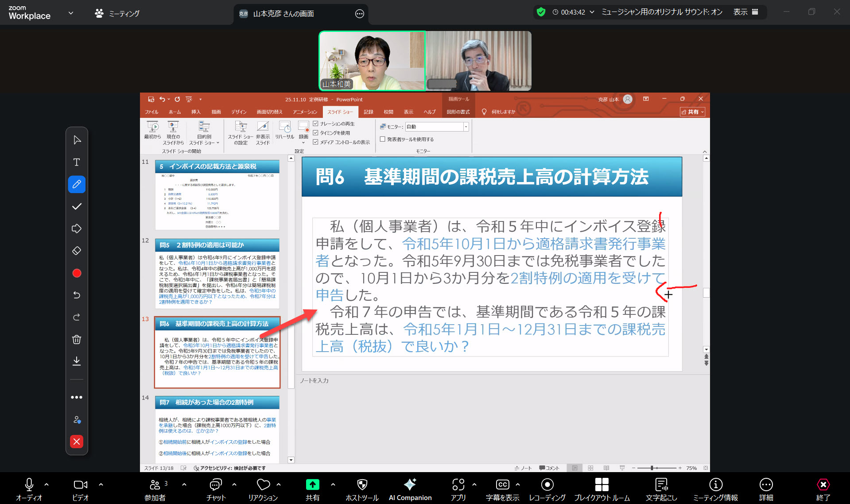This screenshot has width=850, height=504.
Task: Expand video options arrow next to ビデオ
Action: 101,485
